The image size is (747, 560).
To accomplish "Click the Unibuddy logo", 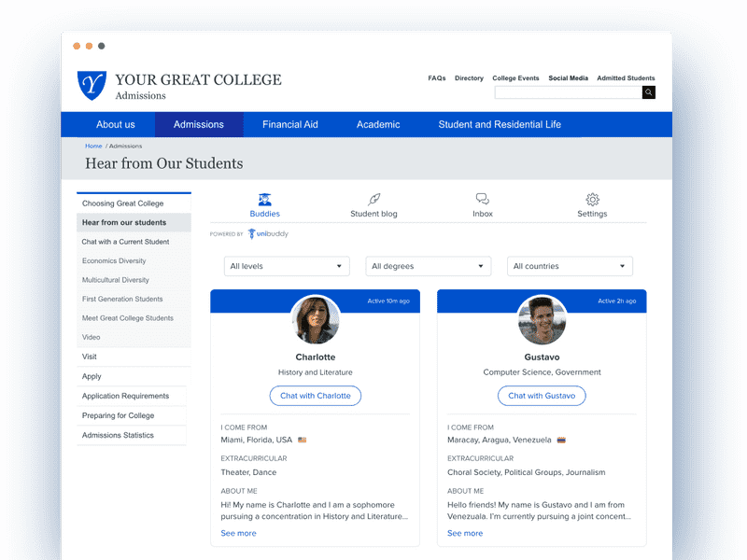I will pos(268,234).
